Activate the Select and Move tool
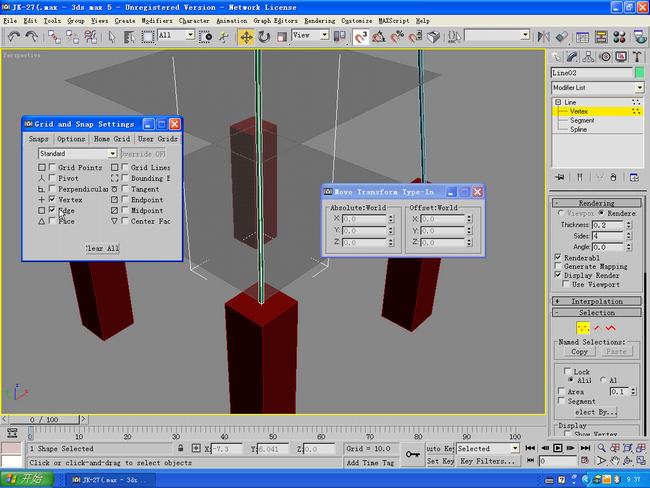The width and height of the screenshot is (650, 488). [x=246, y=37]
